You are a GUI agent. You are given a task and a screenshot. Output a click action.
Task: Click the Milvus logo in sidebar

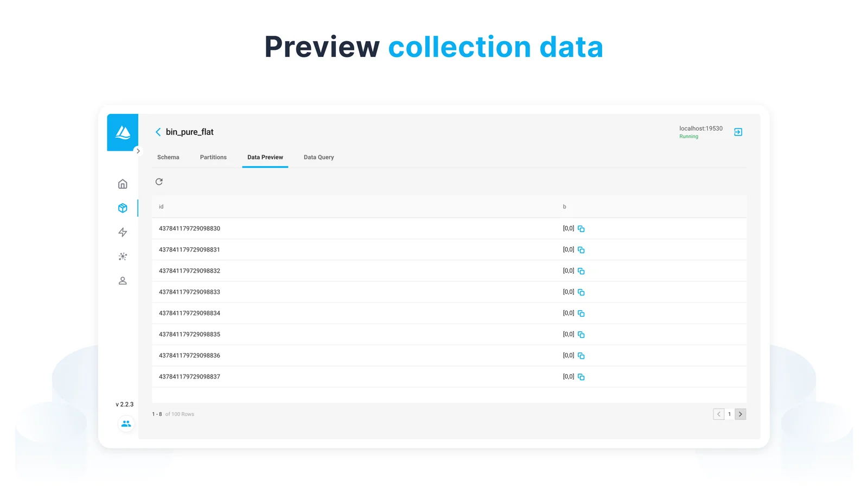123,132
